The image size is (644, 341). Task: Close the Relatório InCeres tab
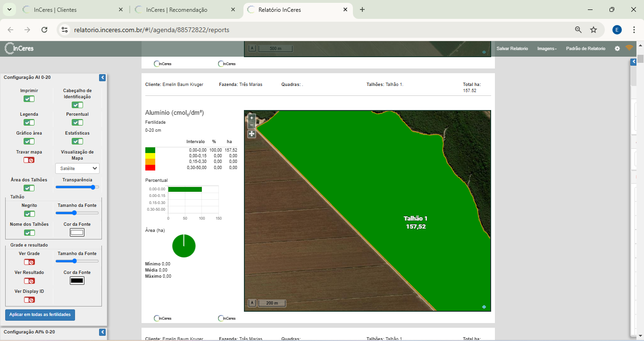[x=345, y=9]
